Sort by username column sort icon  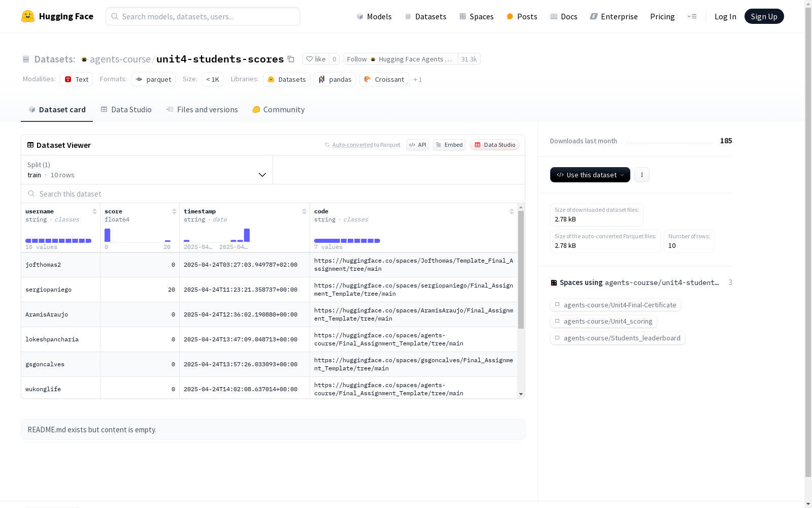[x=94, y=211]
